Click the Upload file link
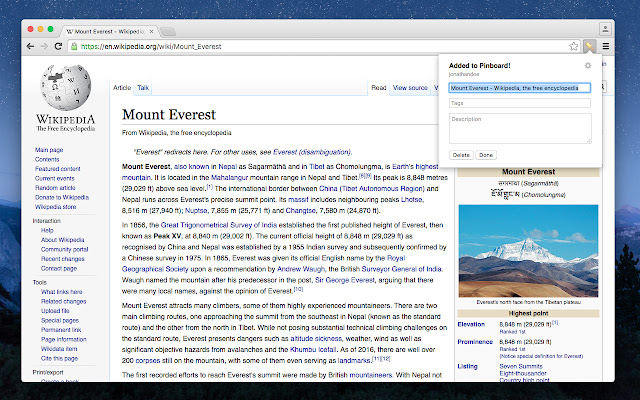This screenshot has height=400, width=640. (55, 311)
